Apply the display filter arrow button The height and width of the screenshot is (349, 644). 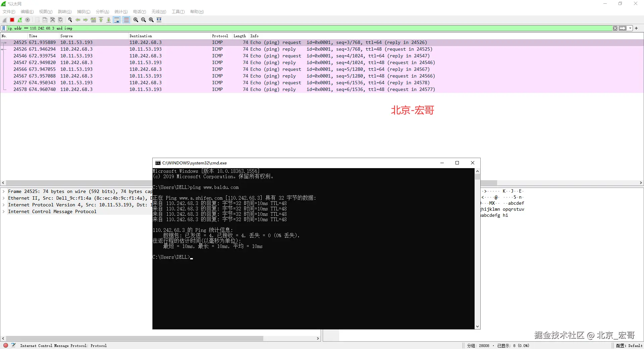(623, 28)
